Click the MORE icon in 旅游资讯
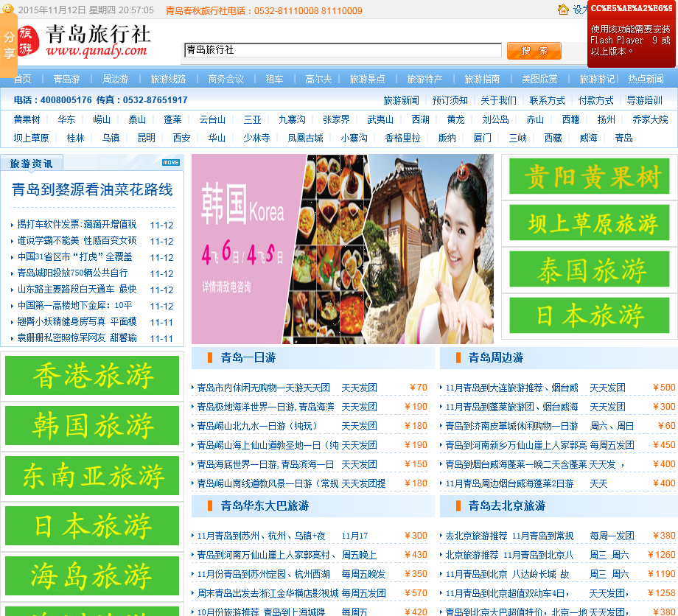The height and width of the screenshot is (616, 678). click(x=171, y=163)
